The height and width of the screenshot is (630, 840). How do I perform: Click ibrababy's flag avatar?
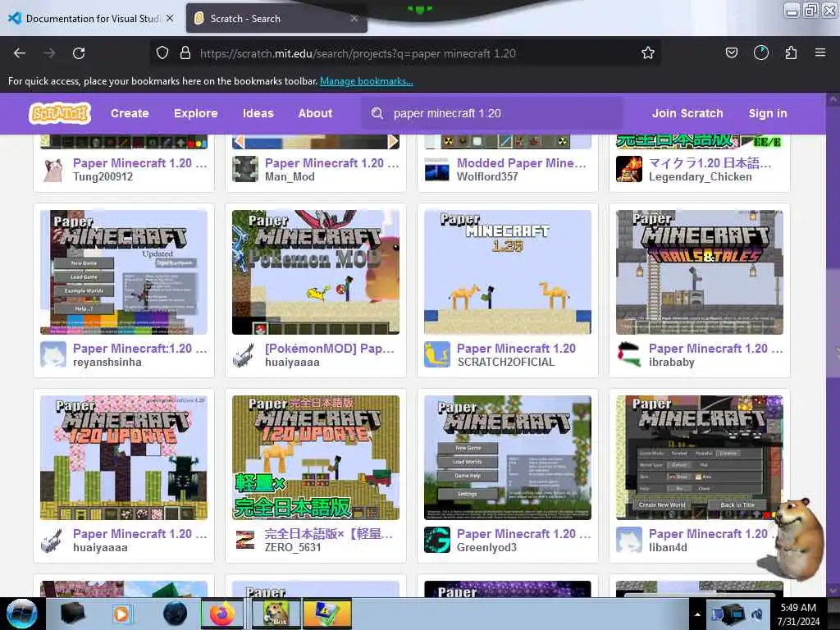(629, 354)
